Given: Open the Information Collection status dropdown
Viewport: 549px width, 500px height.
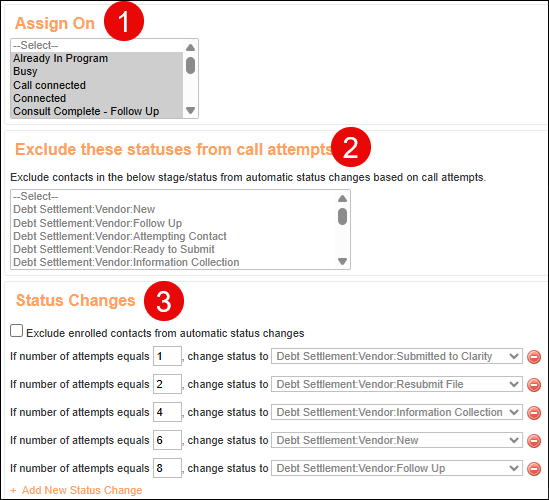Looking at the screenshot, I should [397, 412].
